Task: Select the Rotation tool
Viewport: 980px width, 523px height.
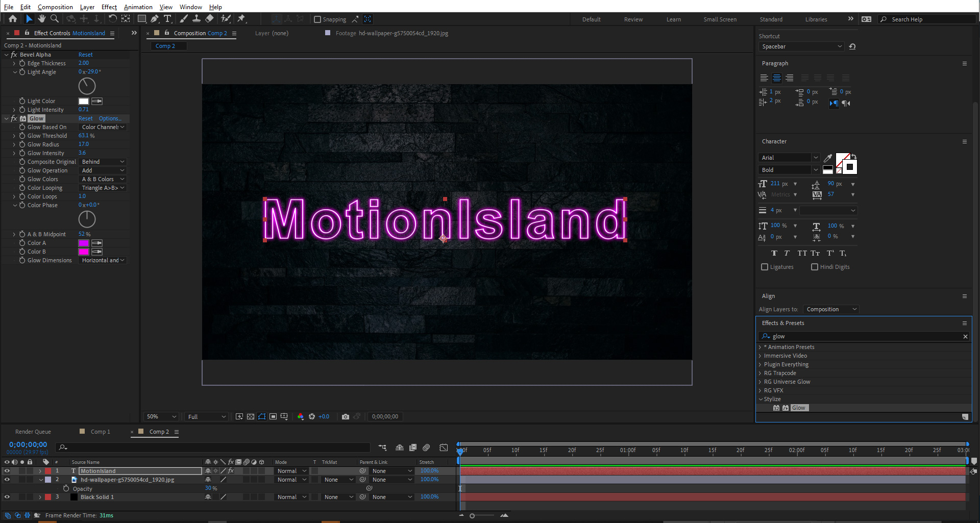Action: coord(112,19)
